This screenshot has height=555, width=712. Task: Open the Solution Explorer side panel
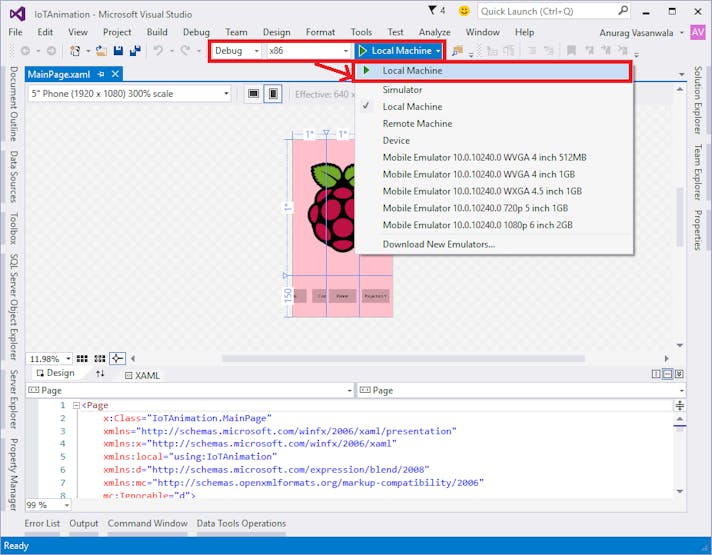coord(697,100)
